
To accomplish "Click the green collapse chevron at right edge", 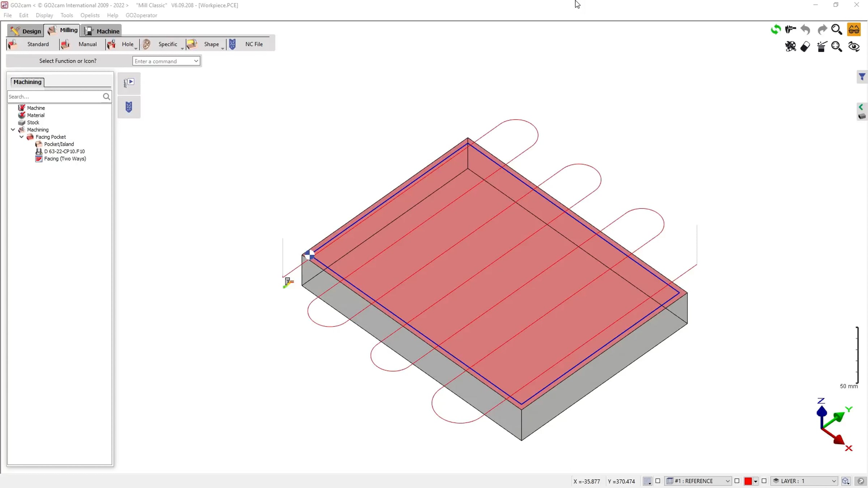I will (x=861, y=107).
